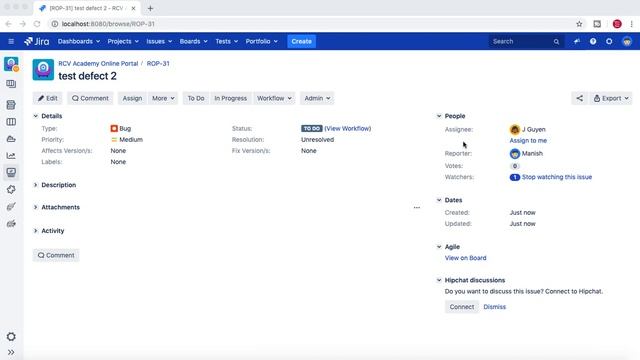The height and width of the screenshot is (360, 640).
Task: Click the Create button
Action: [x=301, y=41]
